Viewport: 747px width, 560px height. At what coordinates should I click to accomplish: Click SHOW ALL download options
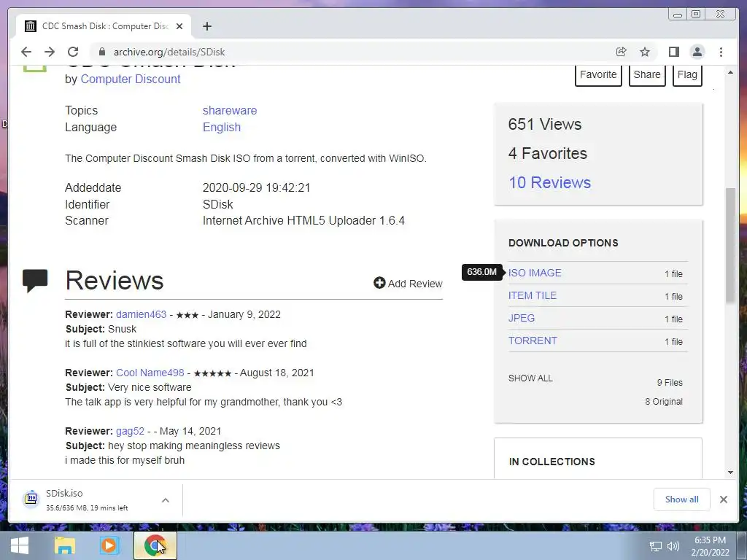coord(530,378)
